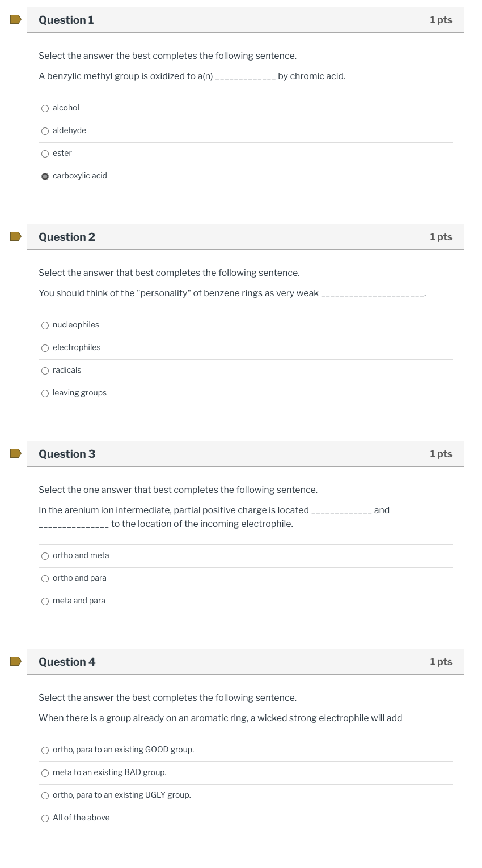The image size is (482, 868).
Task: Select "ortho, para to an existing UGLY group"
Action: click(x=45, y=795)
